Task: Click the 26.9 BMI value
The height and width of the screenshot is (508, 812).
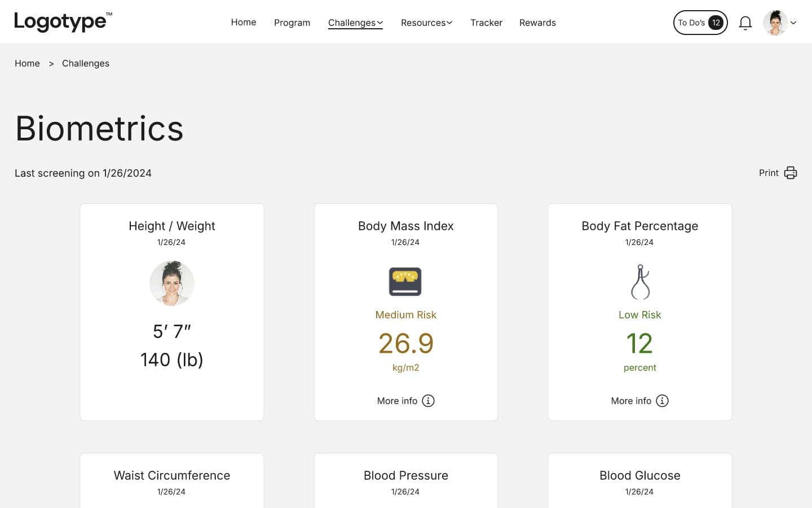Action: tap(406, 343)
